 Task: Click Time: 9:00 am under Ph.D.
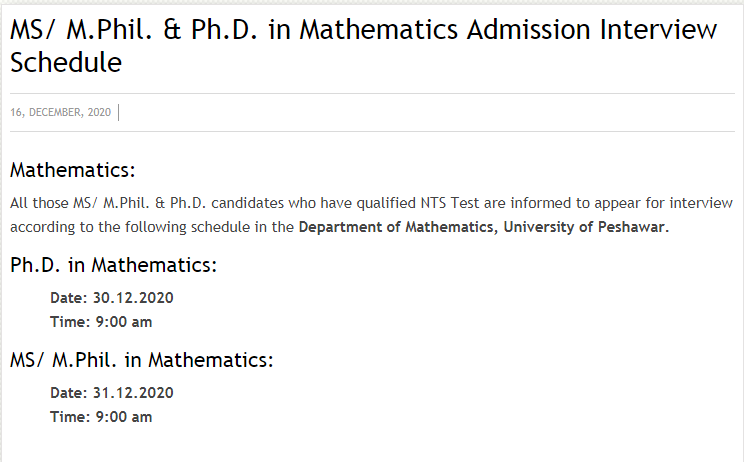click(x=101, y=322)
